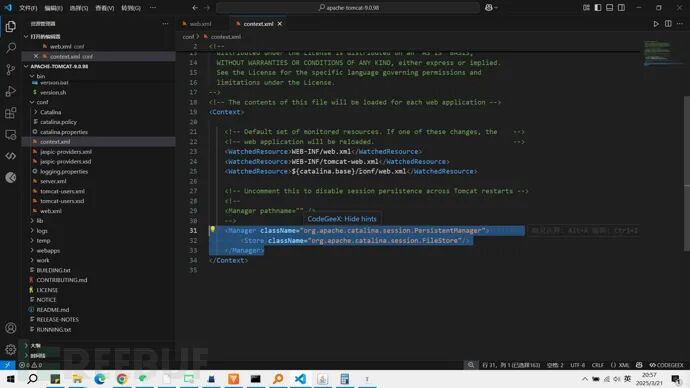This screenshot has height=388, width=690.
Task: Expand the work folder
Action: (32, 260)
